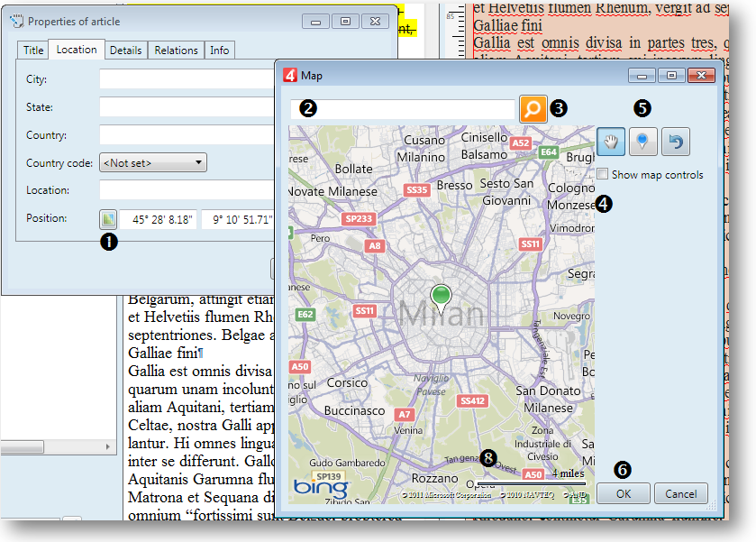This screenshot has height=542, width=756.
Task: Confirm the map with the OK button
Action: click(x=624, y=494)
